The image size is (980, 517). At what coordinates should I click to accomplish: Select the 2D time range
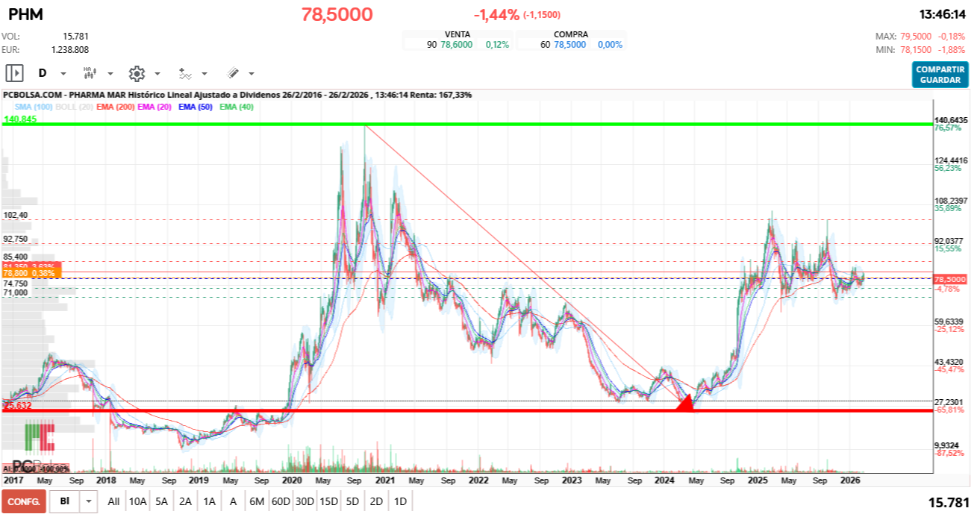376,502
